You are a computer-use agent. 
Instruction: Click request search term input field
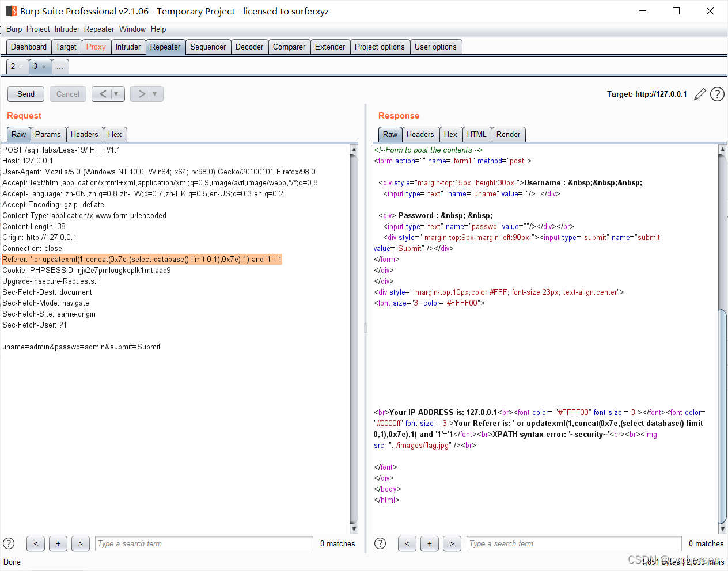click(204, 543)
